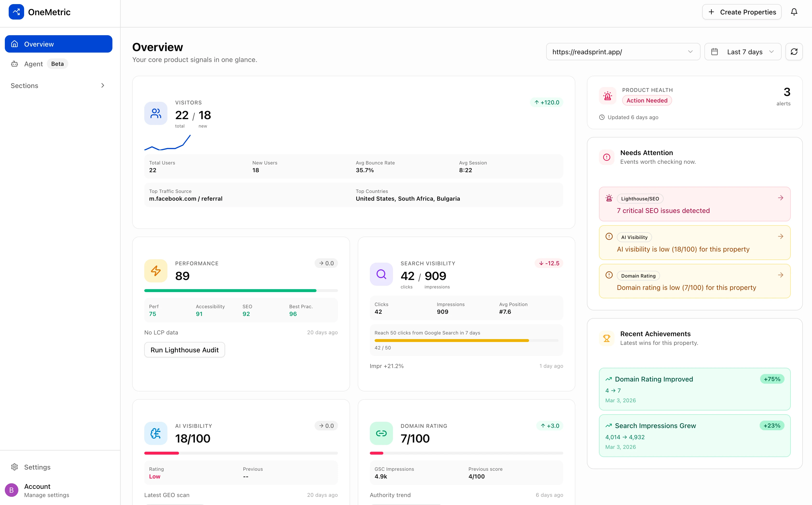Click the Search Visibility magnifier icon

pos(381,274)
